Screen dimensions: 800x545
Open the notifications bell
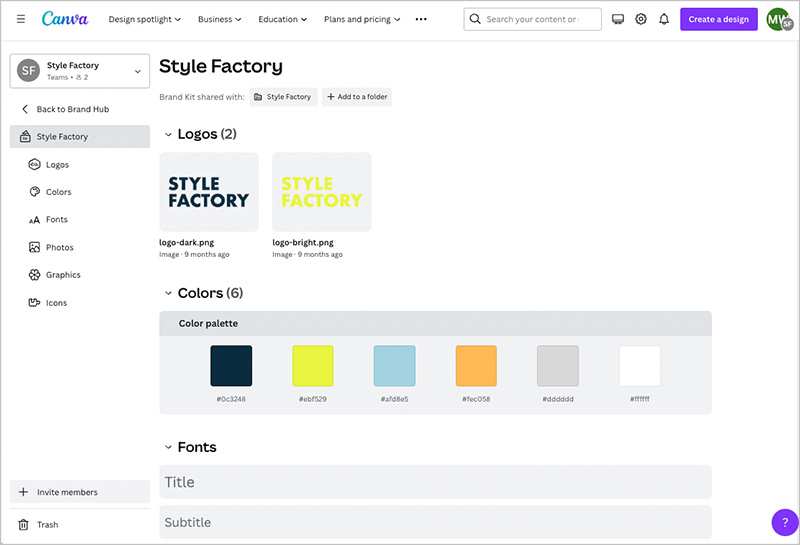(664, 19)
